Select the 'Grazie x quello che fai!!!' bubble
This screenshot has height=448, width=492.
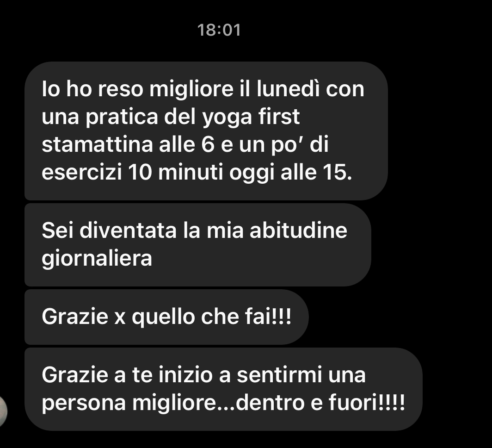(x=166, y=317)
